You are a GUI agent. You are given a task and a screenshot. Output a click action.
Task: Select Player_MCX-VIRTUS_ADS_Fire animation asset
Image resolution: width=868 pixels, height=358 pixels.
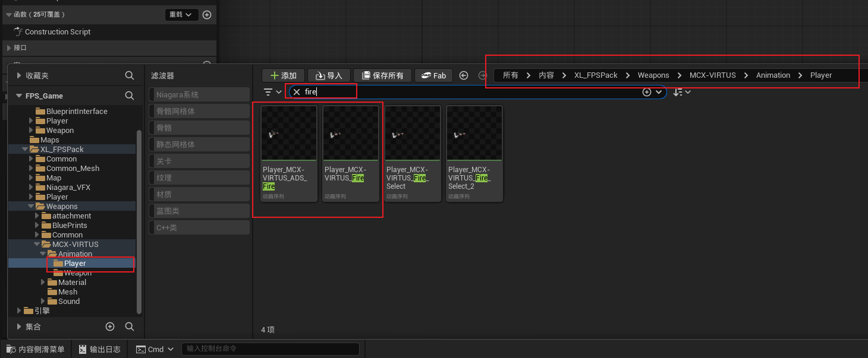[289, 154]
